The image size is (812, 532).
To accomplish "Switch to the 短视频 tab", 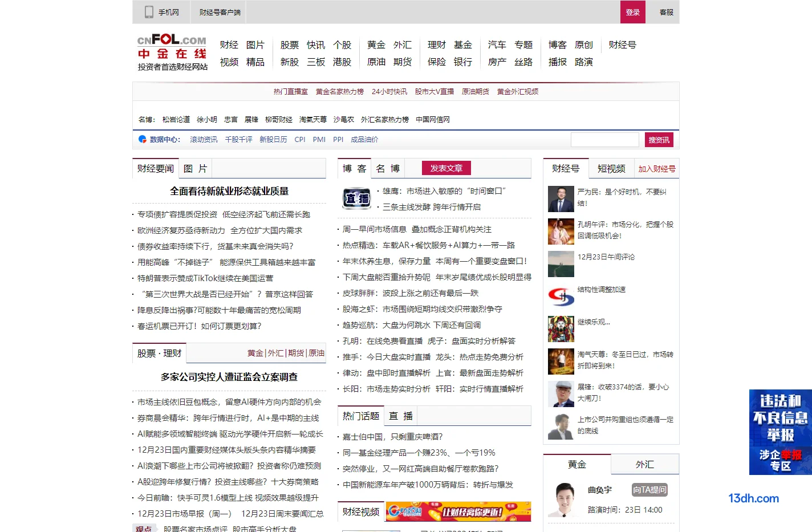I will pyautogui.click(x=611, y=169).
